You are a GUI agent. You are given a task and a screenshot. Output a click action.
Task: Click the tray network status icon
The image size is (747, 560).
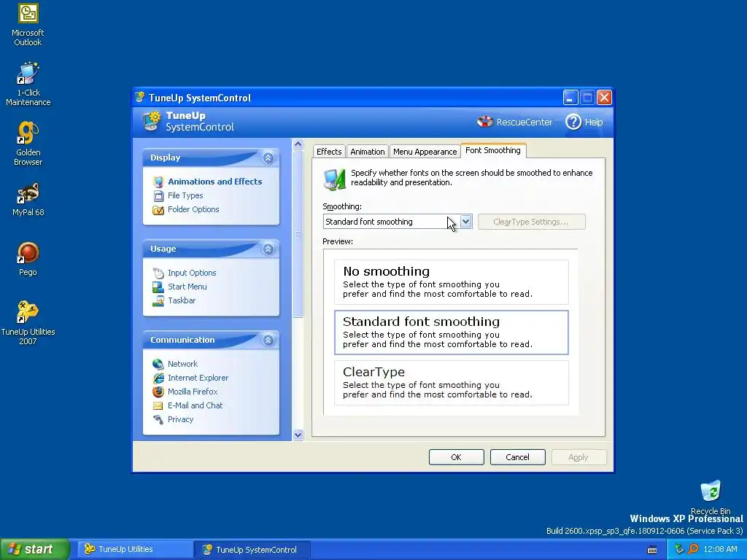pyautogui.click(x=679, y=549)
